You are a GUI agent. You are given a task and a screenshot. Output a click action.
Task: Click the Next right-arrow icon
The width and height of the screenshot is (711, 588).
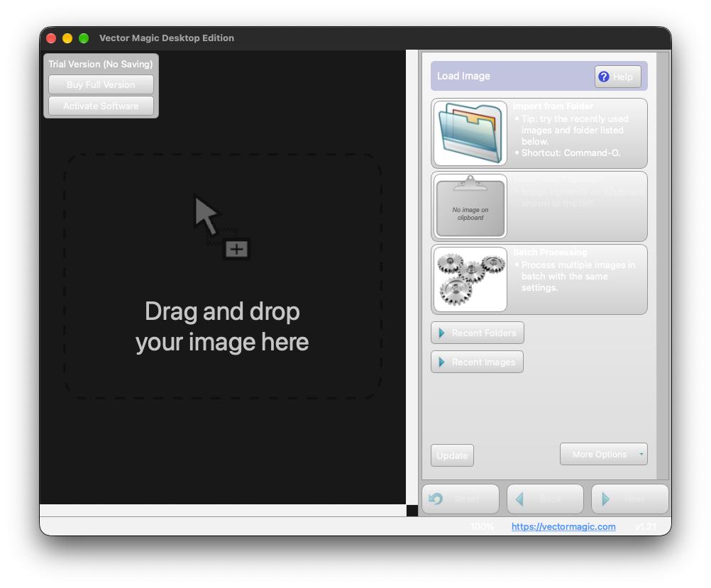605,499
